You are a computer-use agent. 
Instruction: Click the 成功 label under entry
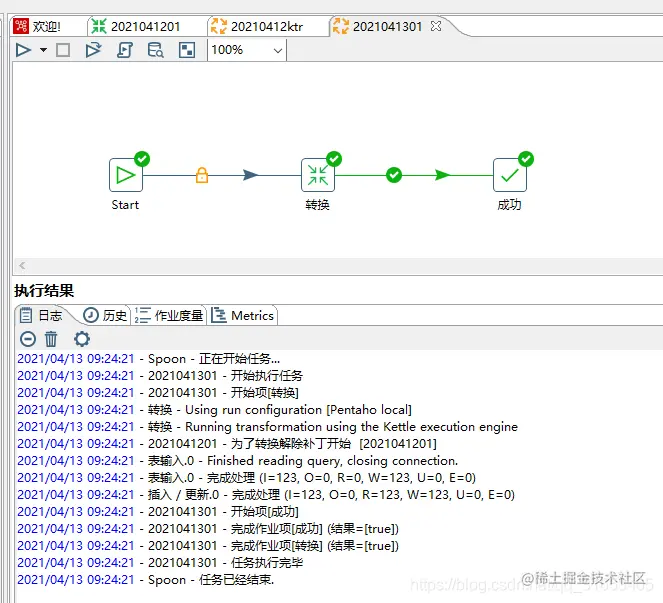(510, 205)
